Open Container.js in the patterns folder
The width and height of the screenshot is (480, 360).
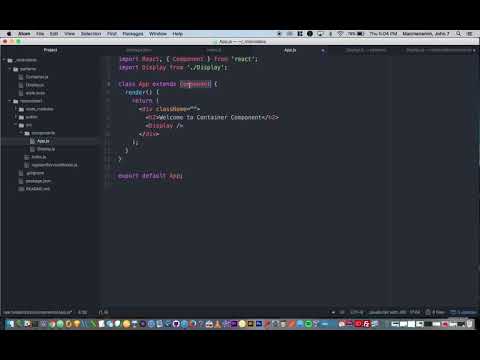click(37, 77)
